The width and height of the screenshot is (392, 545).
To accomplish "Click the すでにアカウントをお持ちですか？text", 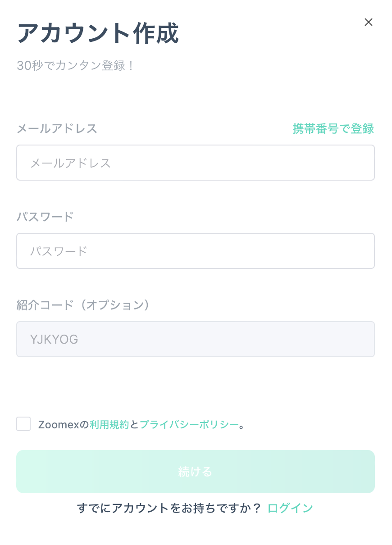I will point(169,508).
